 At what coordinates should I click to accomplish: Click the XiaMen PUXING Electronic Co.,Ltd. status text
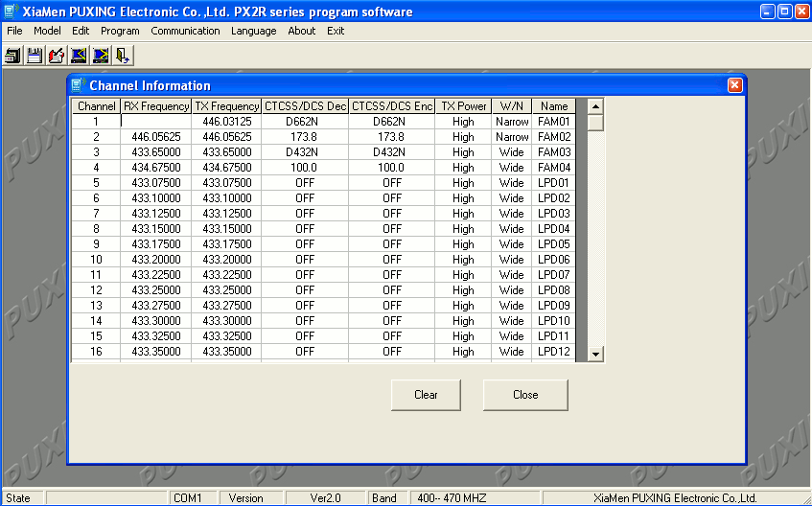pos(675,498)
